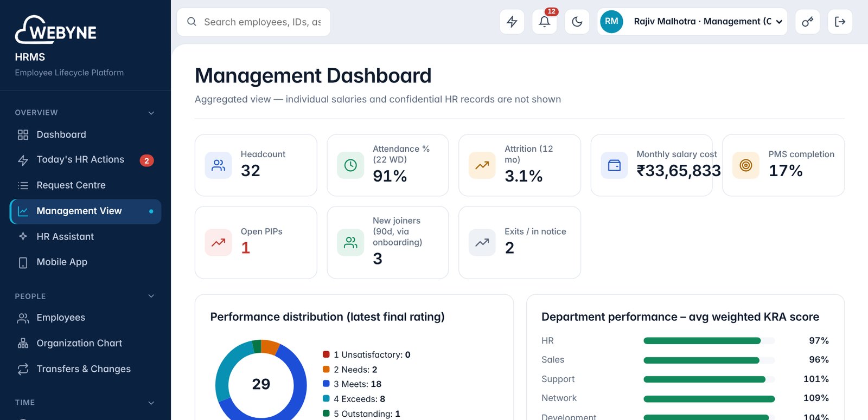Image resolution: width=868 pixels, height=420 pixels.
Task: Click the performance donut chart center 29
Action: pos(261,384)
